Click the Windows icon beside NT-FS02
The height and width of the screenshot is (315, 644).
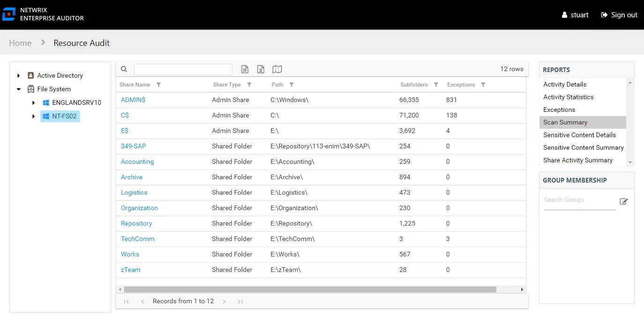(x=46, y=116)
